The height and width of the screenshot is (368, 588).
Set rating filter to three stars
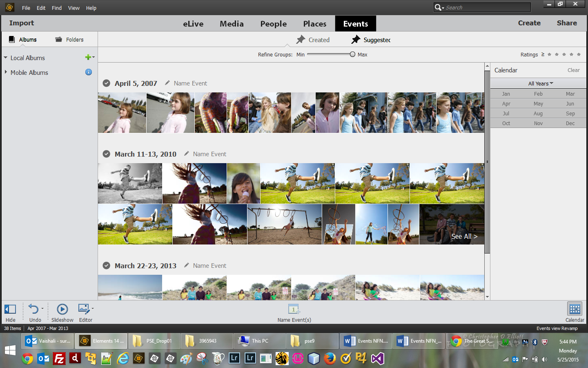coord(564,54)
